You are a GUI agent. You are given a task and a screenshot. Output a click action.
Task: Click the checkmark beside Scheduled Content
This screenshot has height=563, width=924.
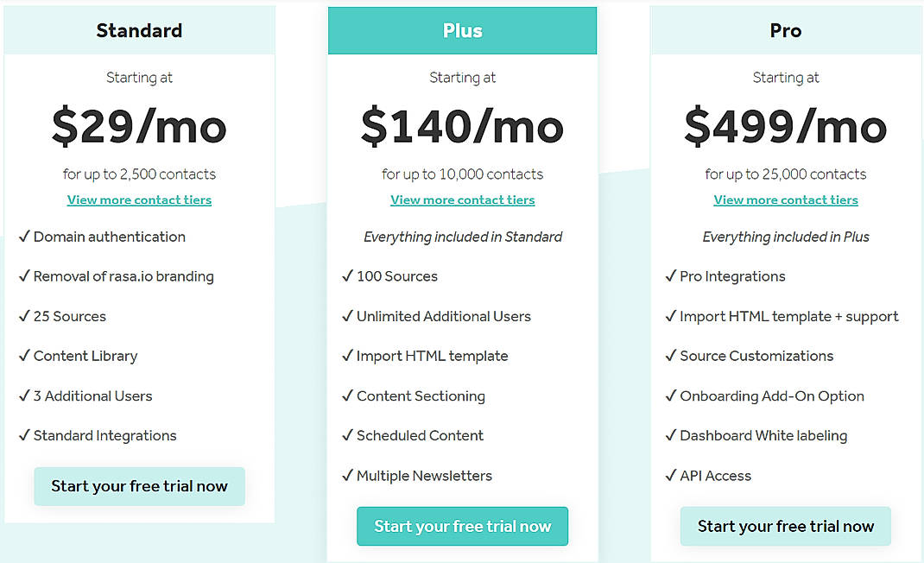point(347,436)
